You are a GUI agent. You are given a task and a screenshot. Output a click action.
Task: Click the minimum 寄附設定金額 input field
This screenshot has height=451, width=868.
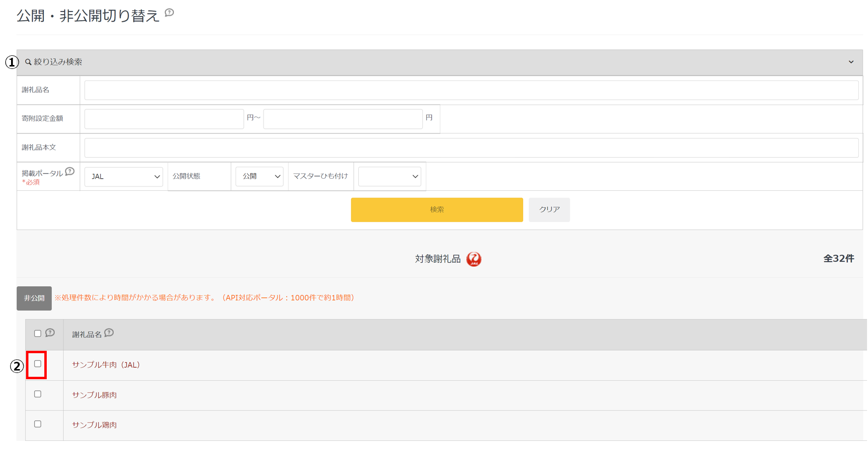click(164, 119)
